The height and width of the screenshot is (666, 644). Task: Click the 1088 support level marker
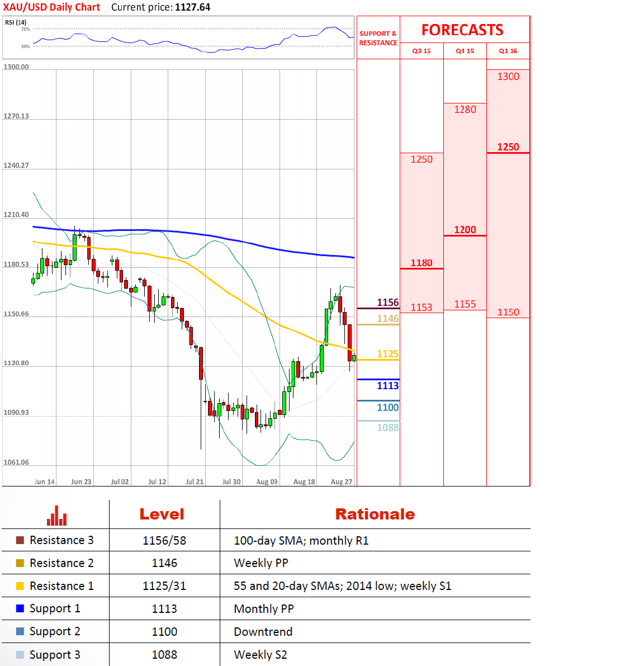coord(387,428)
